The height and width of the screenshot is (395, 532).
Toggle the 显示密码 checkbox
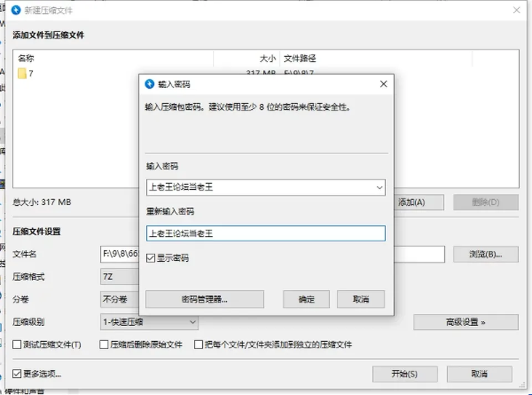[151, 258]
